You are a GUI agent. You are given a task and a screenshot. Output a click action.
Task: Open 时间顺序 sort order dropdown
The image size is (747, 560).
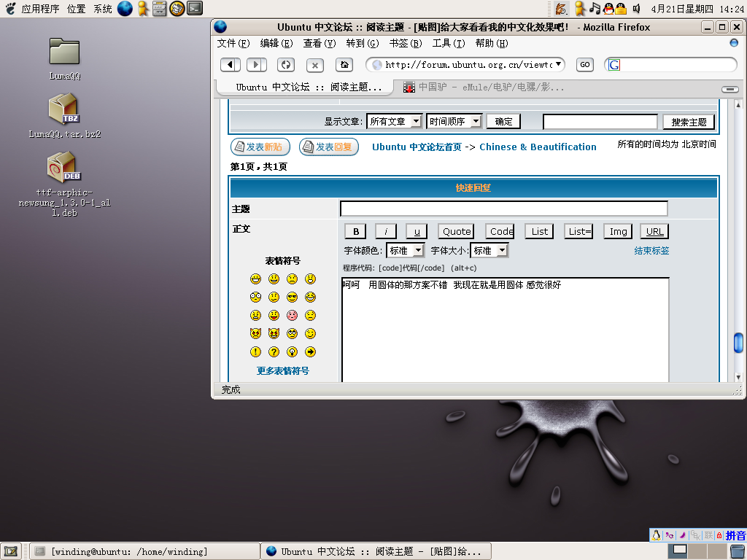[454, 122]
